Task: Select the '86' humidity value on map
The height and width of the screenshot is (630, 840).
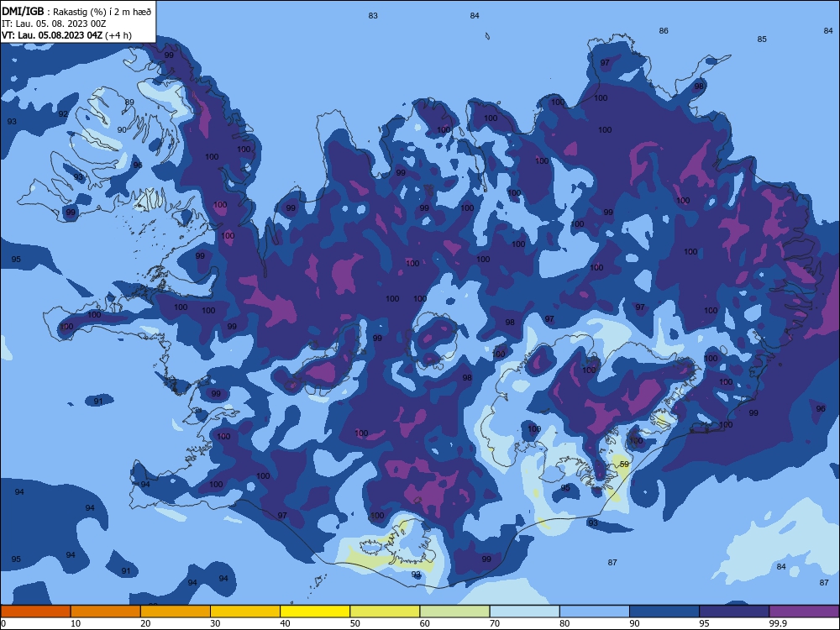Action: [x=664, y=30]
